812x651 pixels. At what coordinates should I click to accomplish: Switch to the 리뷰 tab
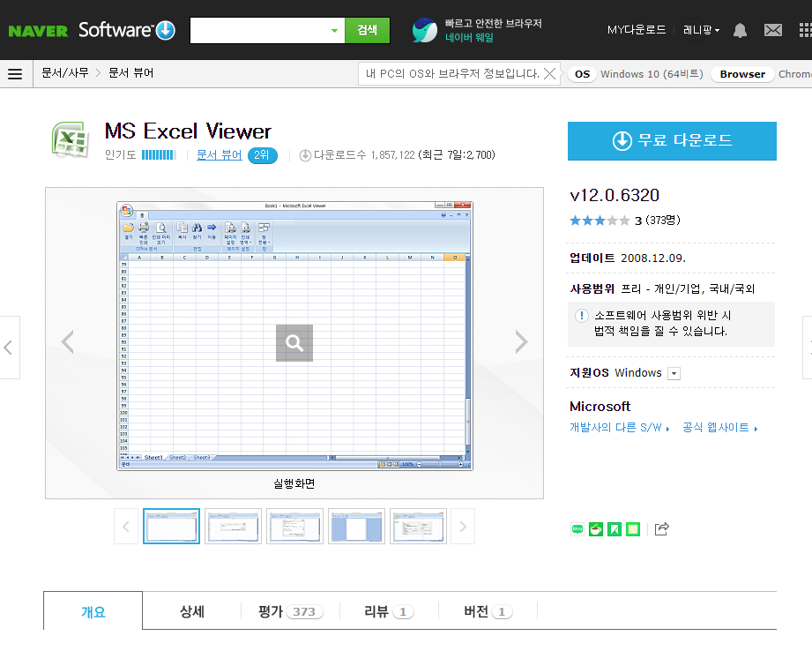(389, 611)
